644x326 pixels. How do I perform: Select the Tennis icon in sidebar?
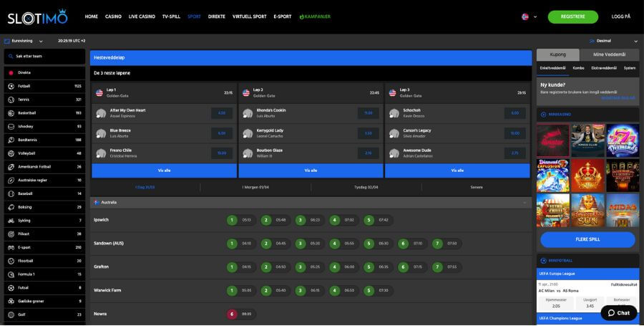11,100
